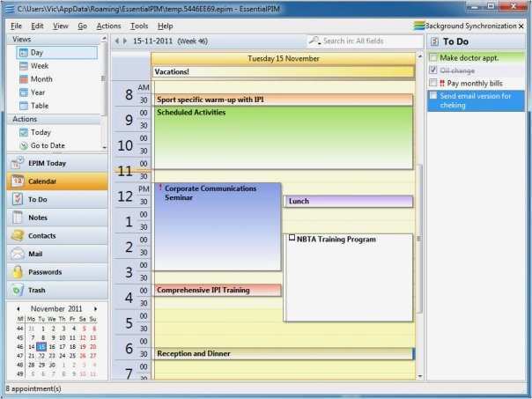Screen dimensions: 532x399
Task: Click the 8 appointment(s) status text
Action: (x=33, y=388)
